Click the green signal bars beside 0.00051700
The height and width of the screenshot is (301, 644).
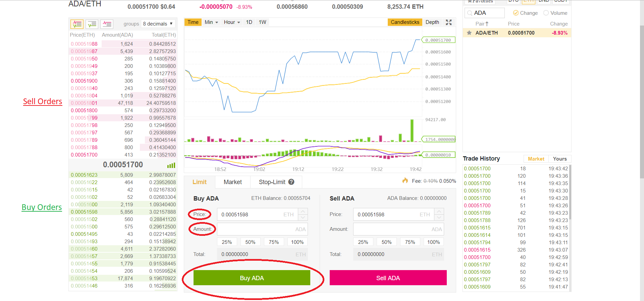pos(171,165)
